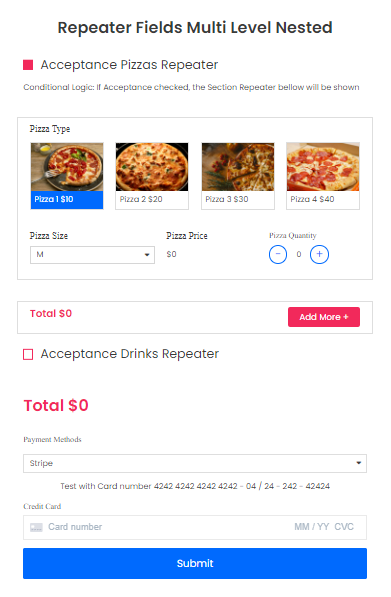
Task: Click the credit card icon in the card field
Action: (36, 528)
